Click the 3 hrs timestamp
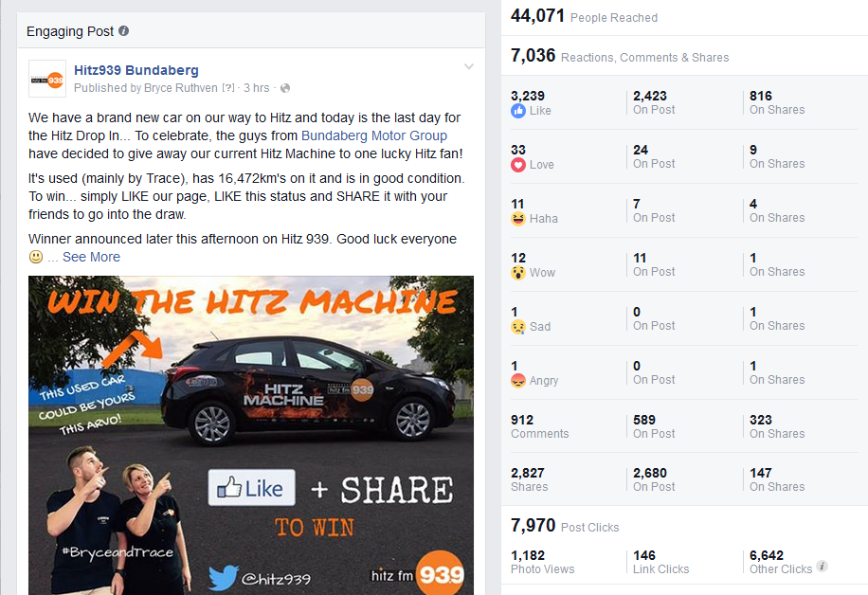This screenshot has height=595, width=868. tap(256, 88)
